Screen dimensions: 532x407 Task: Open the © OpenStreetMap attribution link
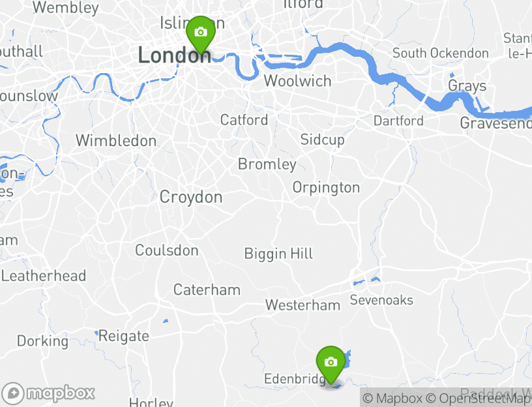tap(478, 398)
